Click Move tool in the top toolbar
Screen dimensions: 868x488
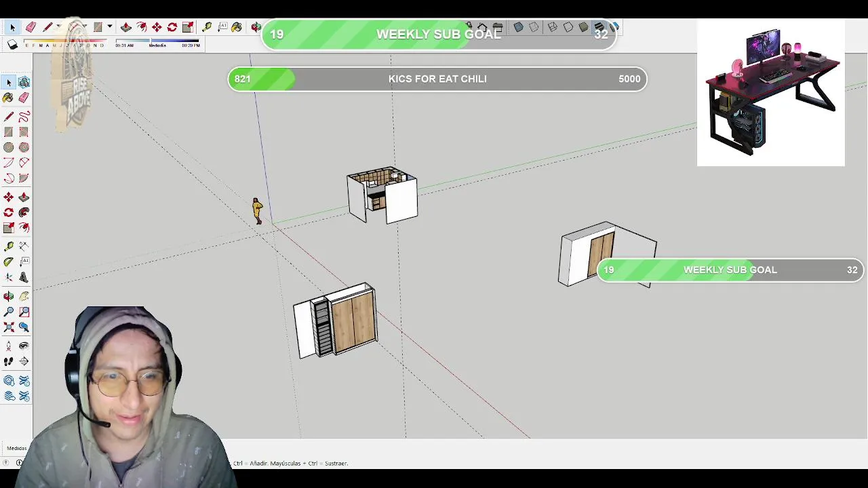pyautogui.click(x=157, y=27)
